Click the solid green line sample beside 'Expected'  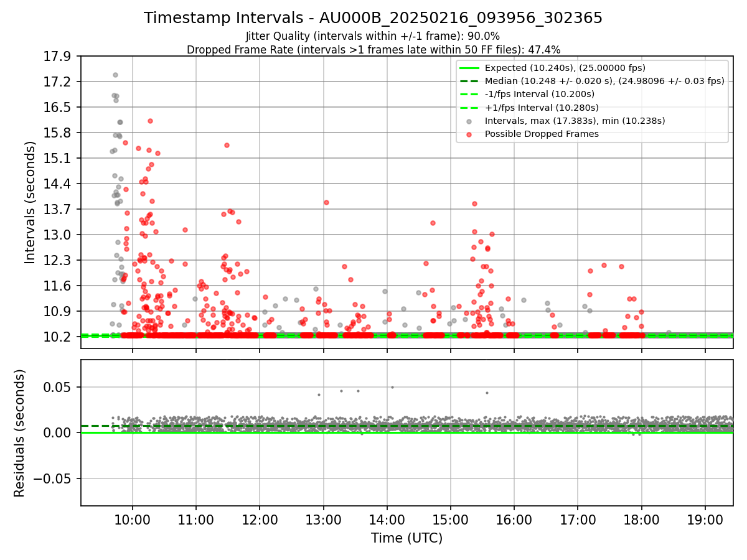[x=469, y=68]
